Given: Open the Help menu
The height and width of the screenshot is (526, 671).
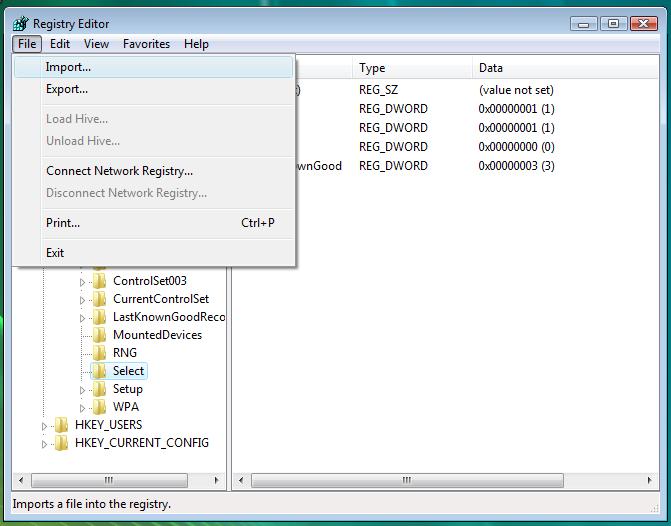Looking at the screenshot, I should 196,44.
